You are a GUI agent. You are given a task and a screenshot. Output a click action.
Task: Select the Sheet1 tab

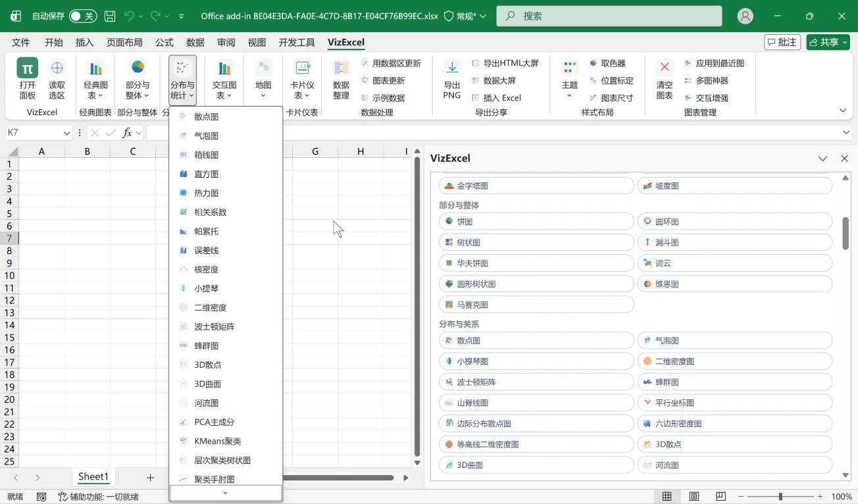[93, 477]
